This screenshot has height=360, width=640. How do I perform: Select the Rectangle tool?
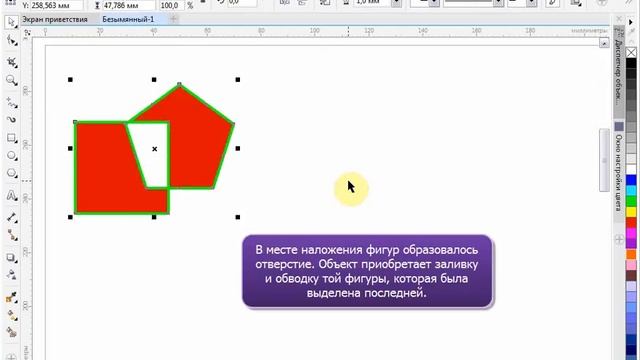pyautogui.click(x=11, y=138)
